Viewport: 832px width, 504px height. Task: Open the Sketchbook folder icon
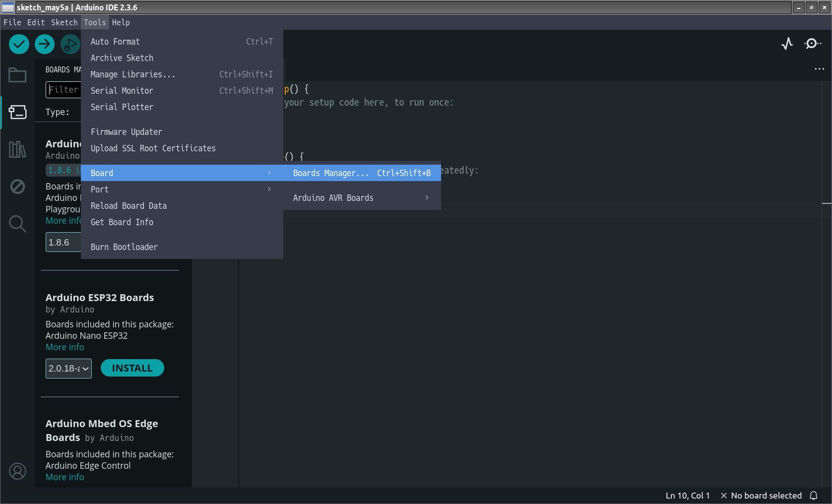tap(17, 75)
